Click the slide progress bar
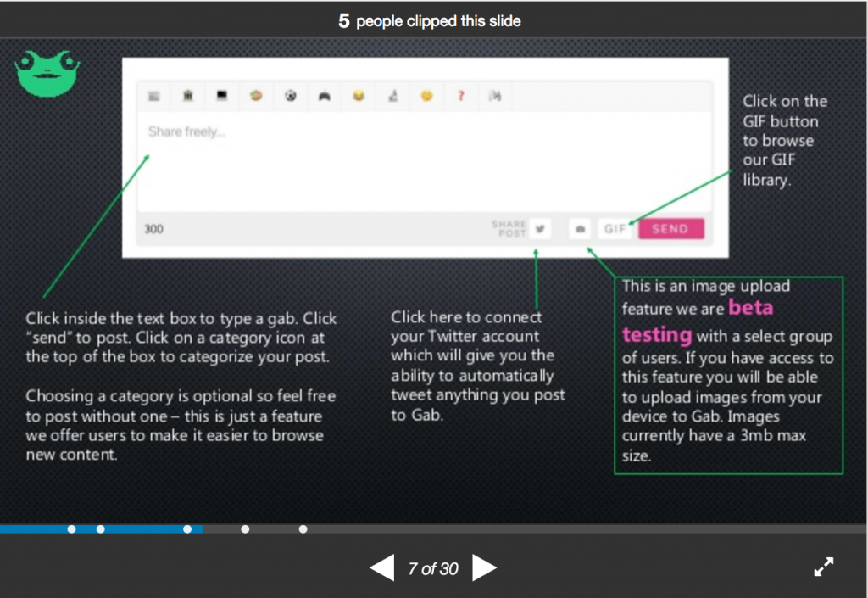The height and width of the screenshot is (598, 868). (x=433, y=528)
